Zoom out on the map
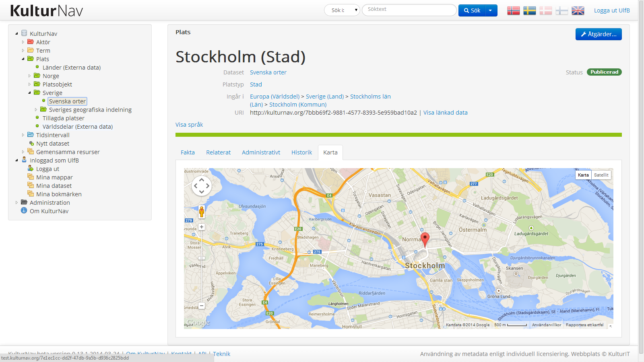The height and width of the screenshot is (362, 644). (x=202, y=306)
